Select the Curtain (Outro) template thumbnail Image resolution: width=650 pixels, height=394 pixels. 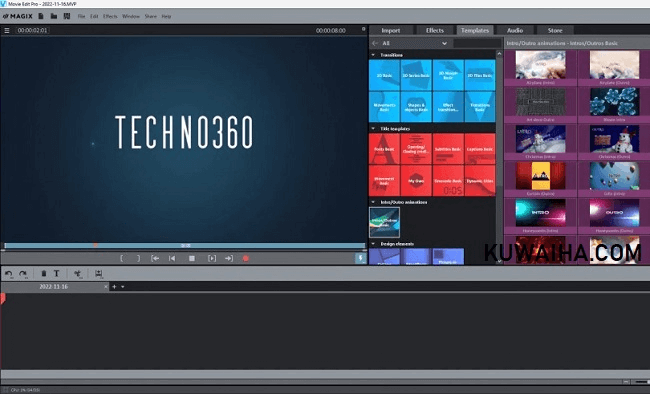coord(541,176)
